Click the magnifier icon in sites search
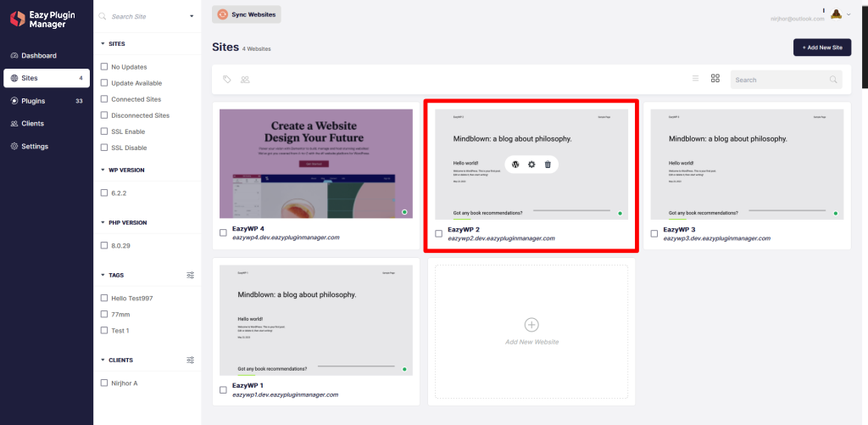This screenshot has height=425, width=868. [x=833, y=80]
